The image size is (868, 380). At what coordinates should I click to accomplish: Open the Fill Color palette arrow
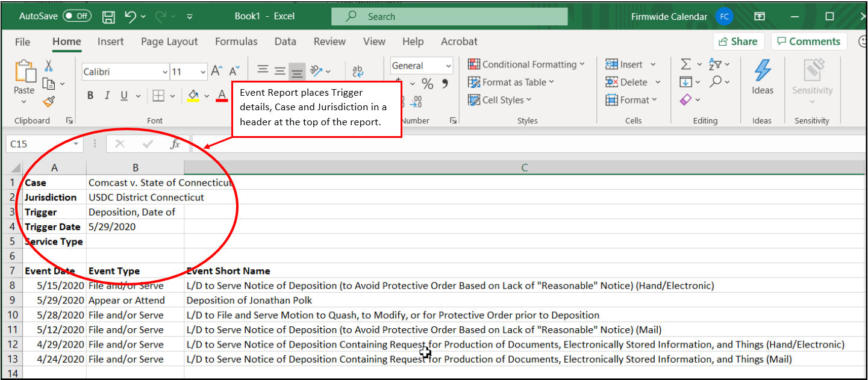(207, 96)
